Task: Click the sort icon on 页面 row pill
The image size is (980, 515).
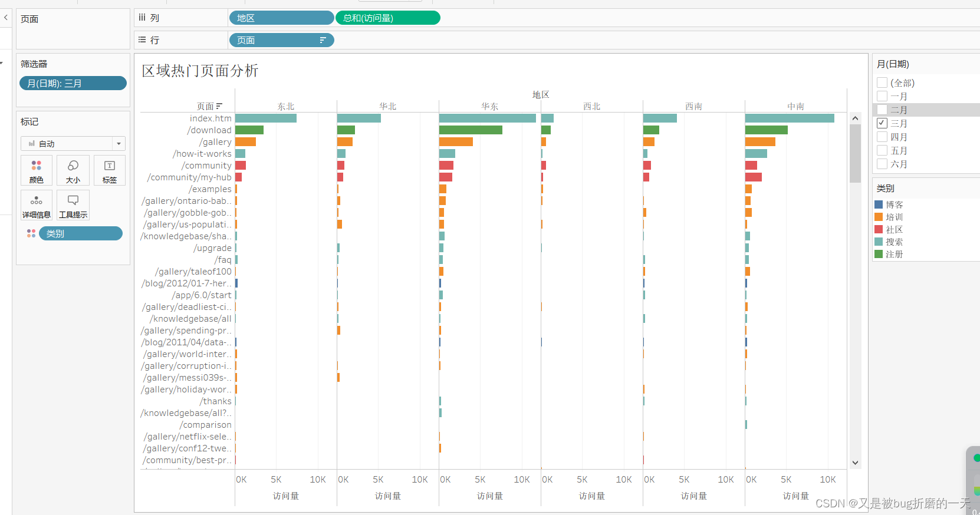Action: point(323,40)
